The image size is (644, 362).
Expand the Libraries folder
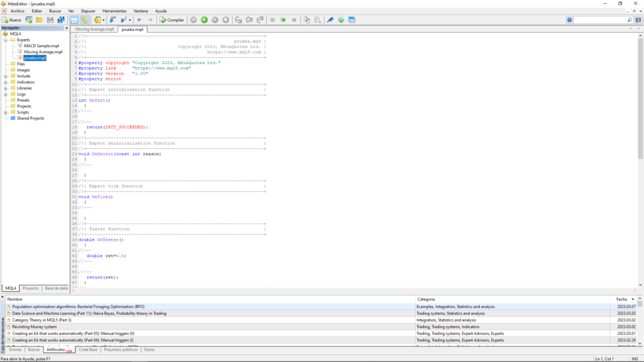pos(6,88)
